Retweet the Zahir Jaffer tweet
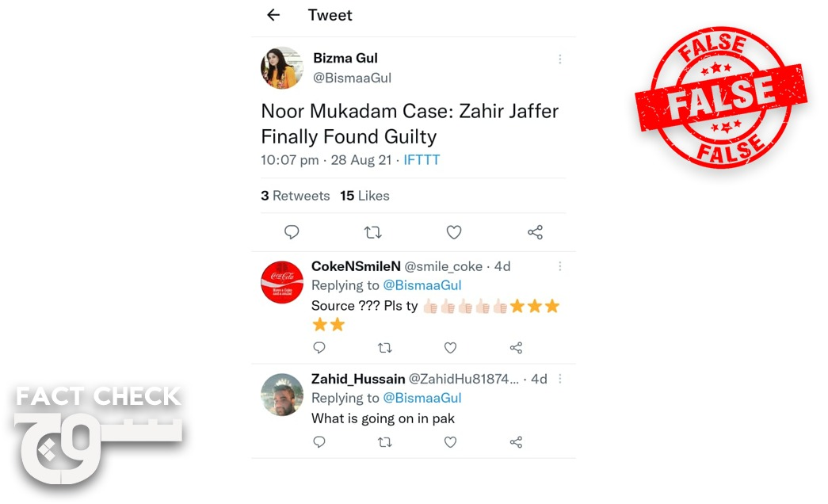 coord(373,232)
